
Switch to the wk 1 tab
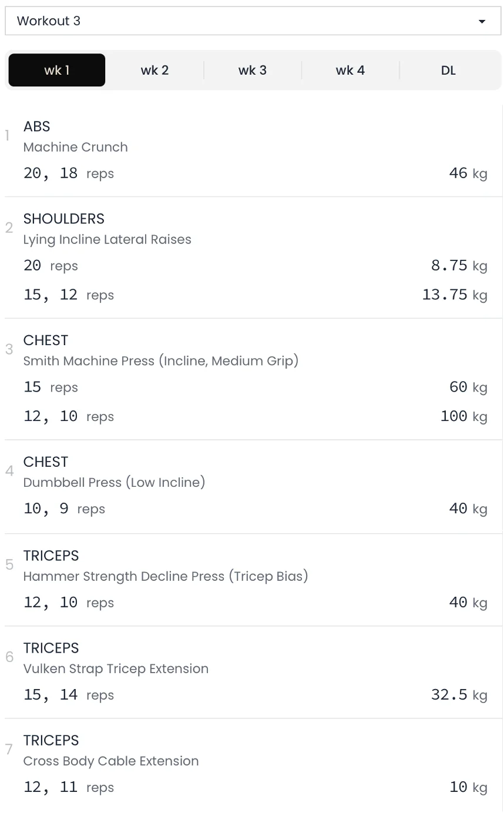(x=57, y=71)
